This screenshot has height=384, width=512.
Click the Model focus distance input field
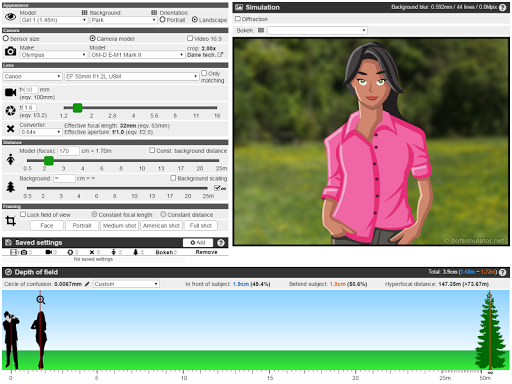click(69, 151)
